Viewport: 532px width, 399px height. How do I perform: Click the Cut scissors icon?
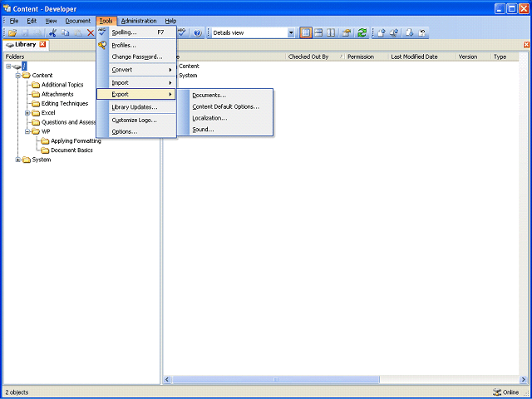point(52,33)
